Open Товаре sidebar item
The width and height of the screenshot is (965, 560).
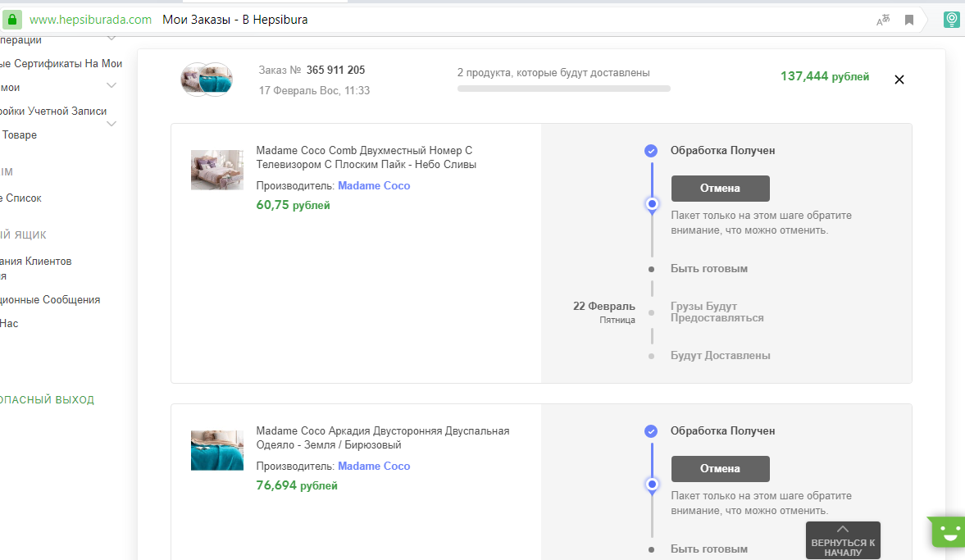19,134
